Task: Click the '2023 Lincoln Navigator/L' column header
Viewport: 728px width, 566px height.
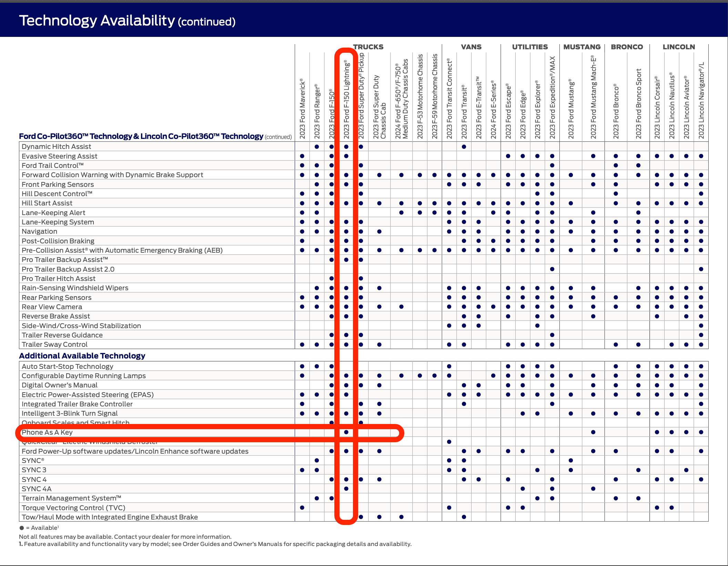Action: [701, 101]
